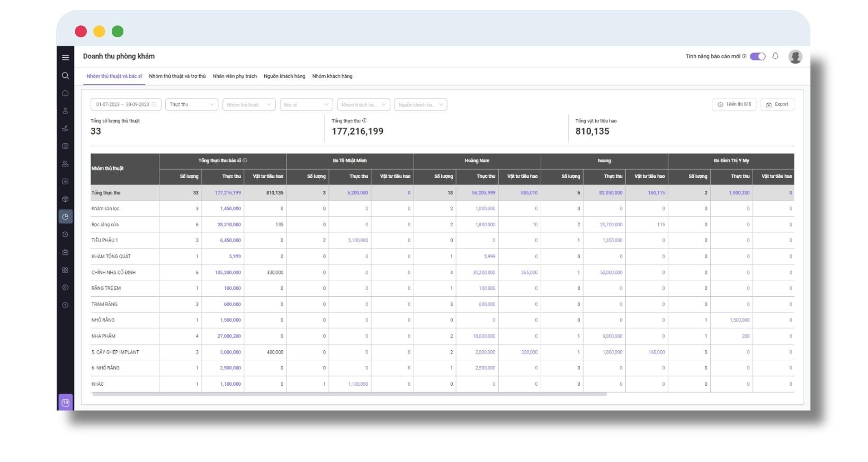This screenshot has width=868, height=462.
Task: Open the highlighted pie-chart reports sidebar icon
Action: click(x=65, y=216)
